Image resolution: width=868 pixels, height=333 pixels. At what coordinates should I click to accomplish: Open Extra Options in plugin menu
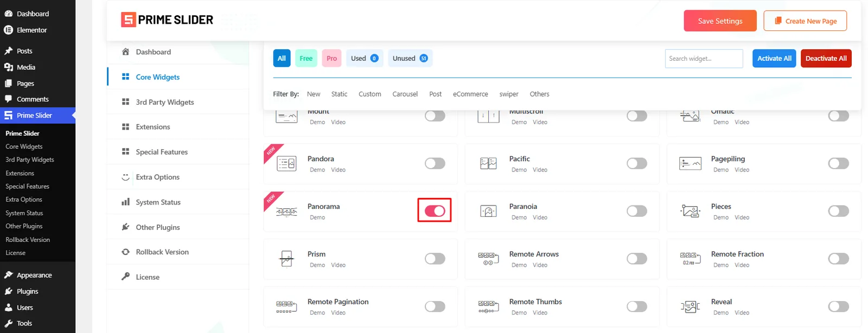[178, 177]
